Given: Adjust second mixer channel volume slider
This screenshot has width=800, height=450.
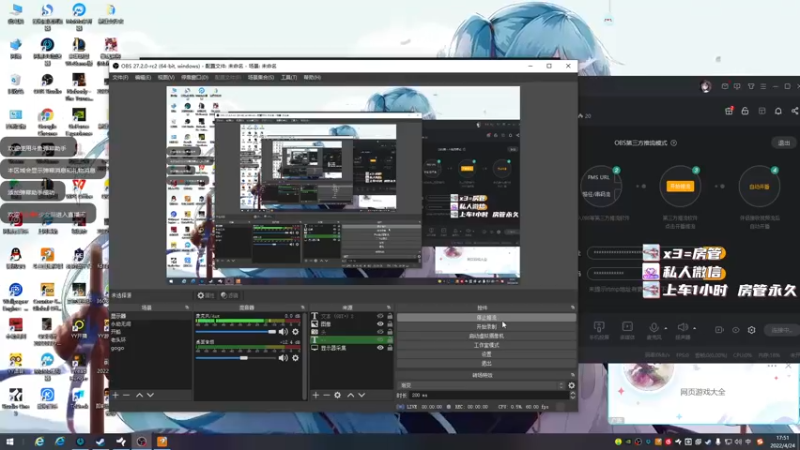Looking at the screenshot, I should (236, 358).
